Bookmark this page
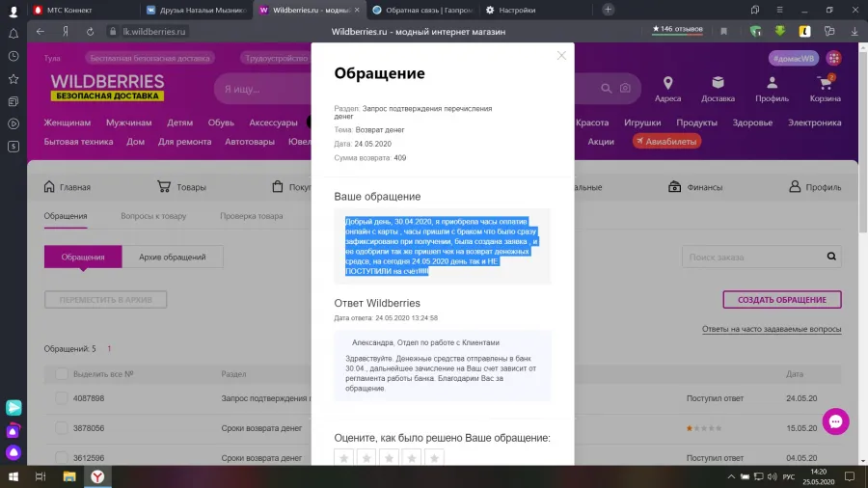The height and width of the screenshot is (488, 868). 723,32
